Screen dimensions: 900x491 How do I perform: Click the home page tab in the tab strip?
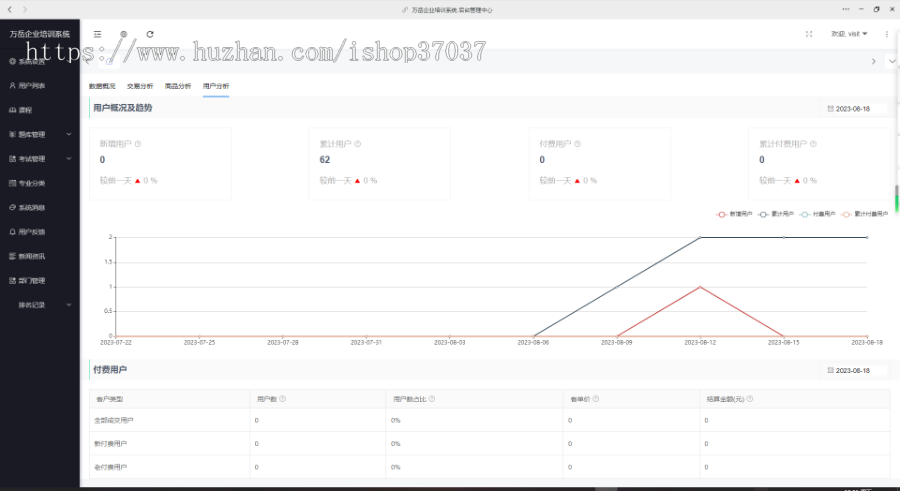(110, 61)
